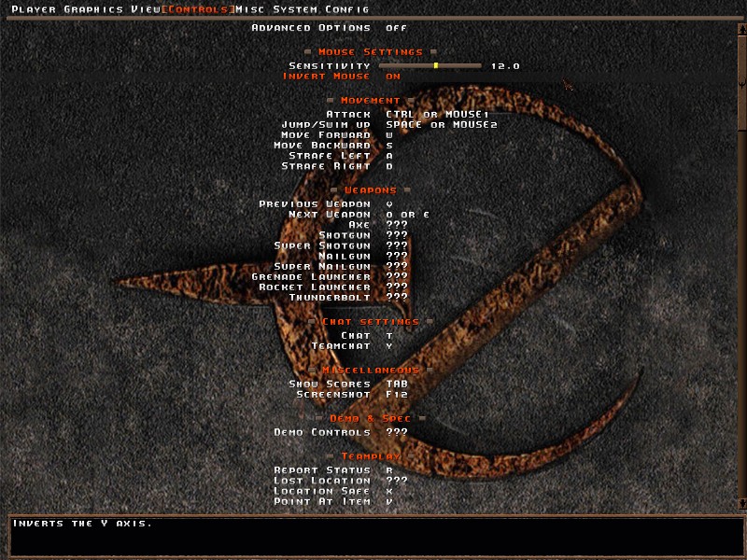Click the scrollbar down arrow
Image resolution: width=747 pixels, height=560 pixels.
click(x=741, y=504)
